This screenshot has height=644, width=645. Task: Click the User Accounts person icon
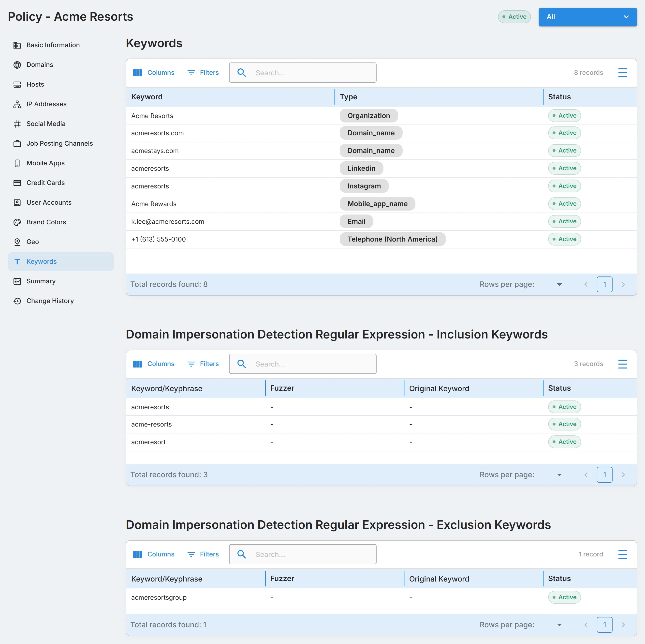[x=17, y=202]
